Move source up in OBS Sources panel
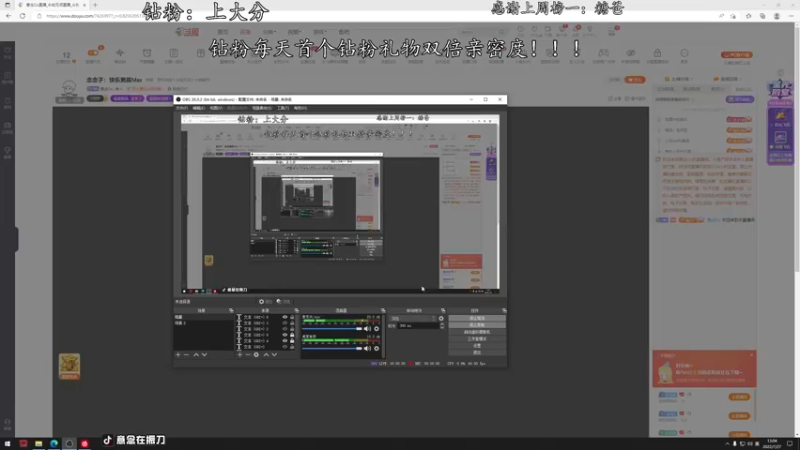 click(266, 355)
